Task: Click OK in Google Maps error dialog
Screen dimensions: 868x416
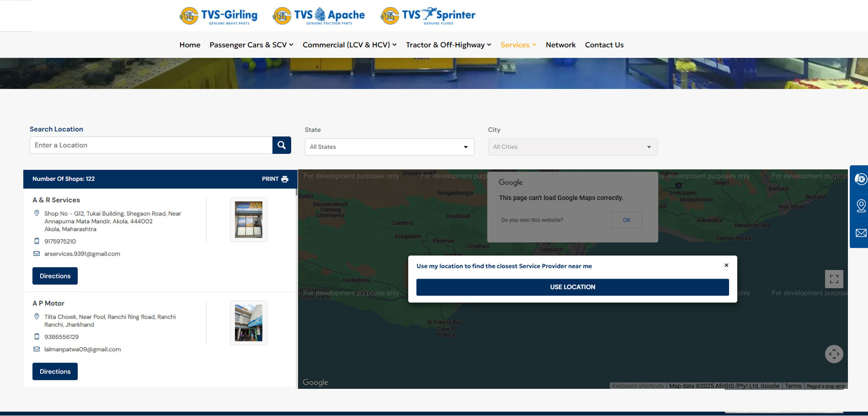Action: click(x=627, y=220)
